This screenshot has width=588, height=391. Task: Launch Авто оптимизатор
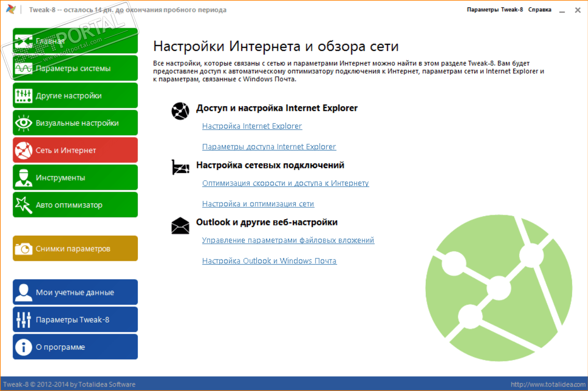[75, 204]
